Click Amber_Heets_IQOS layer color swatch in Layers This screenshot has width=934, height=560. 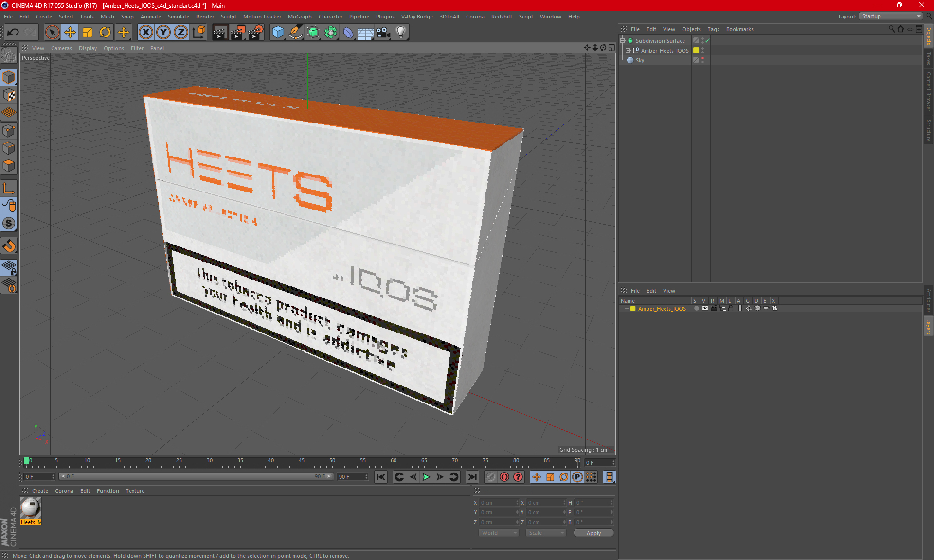point(633,309)
